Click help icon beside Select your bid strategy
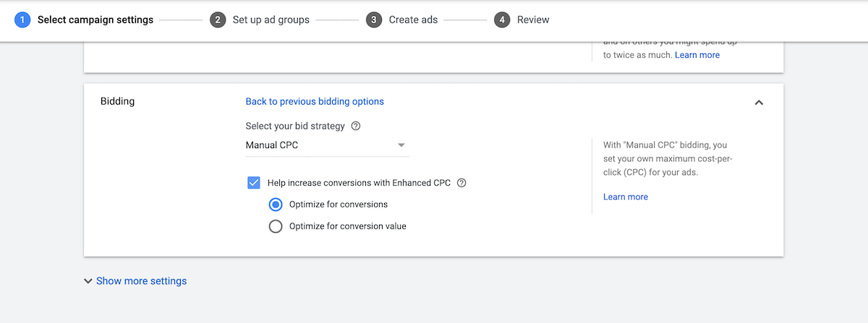The height and width of the screenshot is (323, 868). (355, 126)
